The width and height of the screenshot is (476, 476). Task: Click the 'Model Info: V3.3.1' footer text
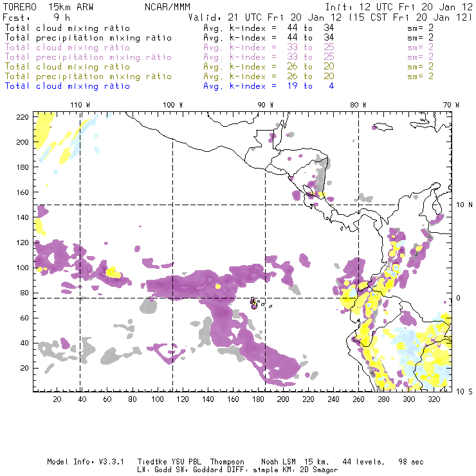pyautogui.click(x=86, y=462)
